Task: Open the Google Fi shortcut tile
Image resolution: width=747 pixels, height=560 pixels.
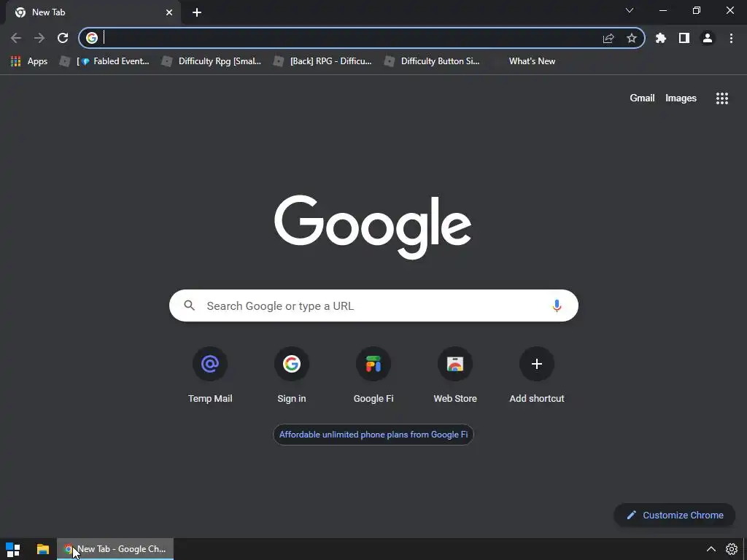Action: pyautogui.click(x=373, y=376)
